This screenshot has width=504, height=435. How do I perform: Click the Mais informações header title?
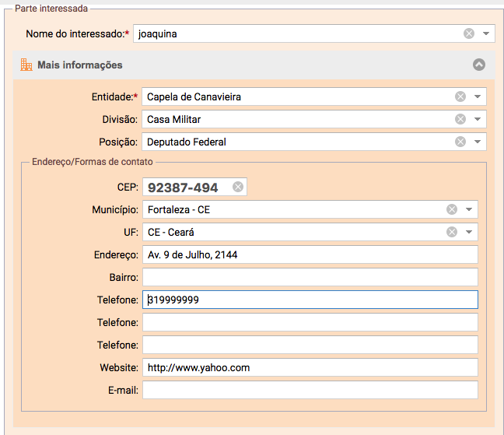pyautogui.click(x=79, y=65)
